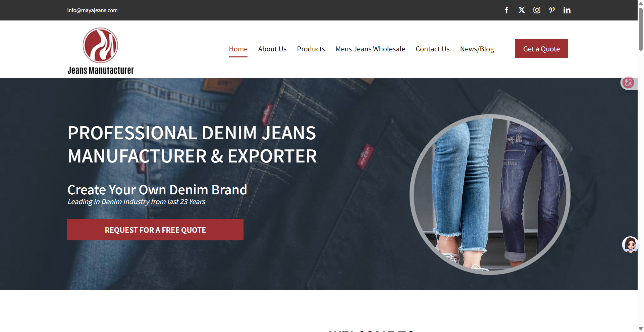Open the News/Blog menu item
The image size is (644, 332).
pyautogui.click(x=477, y=49)
